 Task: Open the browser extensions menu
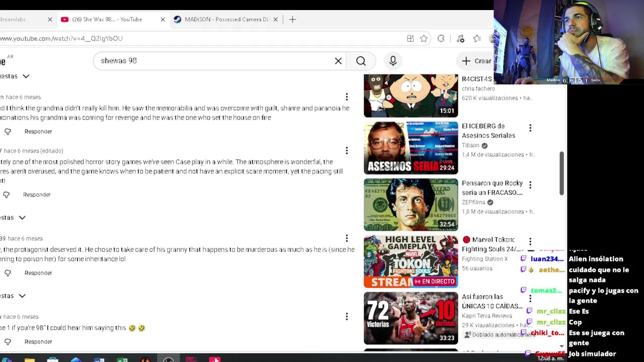click(x=441, y=39)
